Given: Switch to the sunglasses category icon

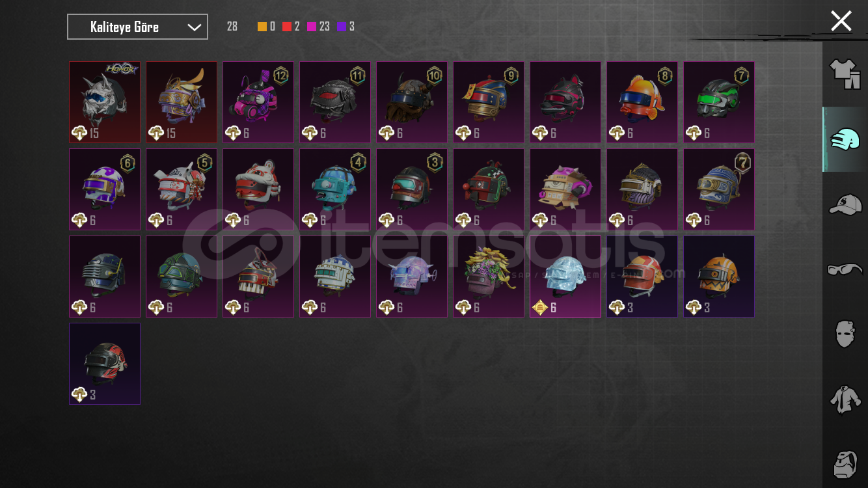Looking at the screenshot, I should [845, 269].
